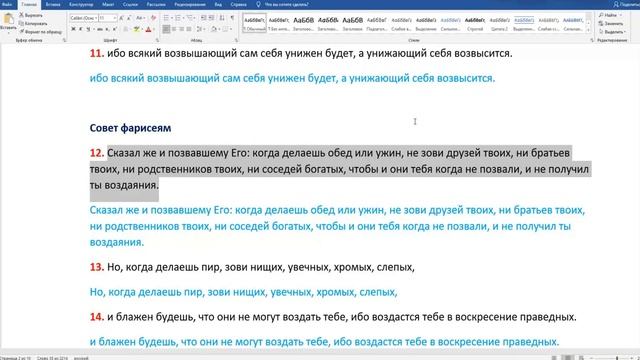Click the paragraph shading bucket icon

[x=213, y=29]
